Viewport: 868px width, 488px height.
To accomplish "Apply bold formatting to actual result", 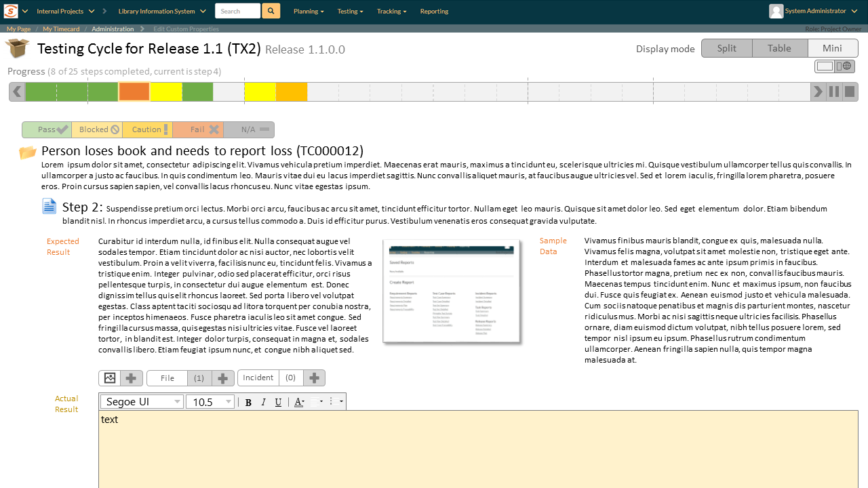I will (248, 402).
